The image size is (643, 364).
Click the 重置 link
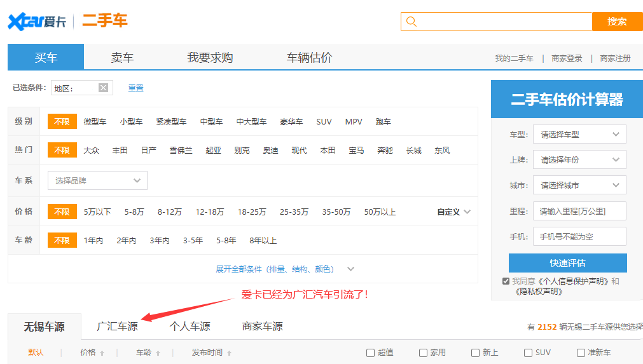click(135, 88)
